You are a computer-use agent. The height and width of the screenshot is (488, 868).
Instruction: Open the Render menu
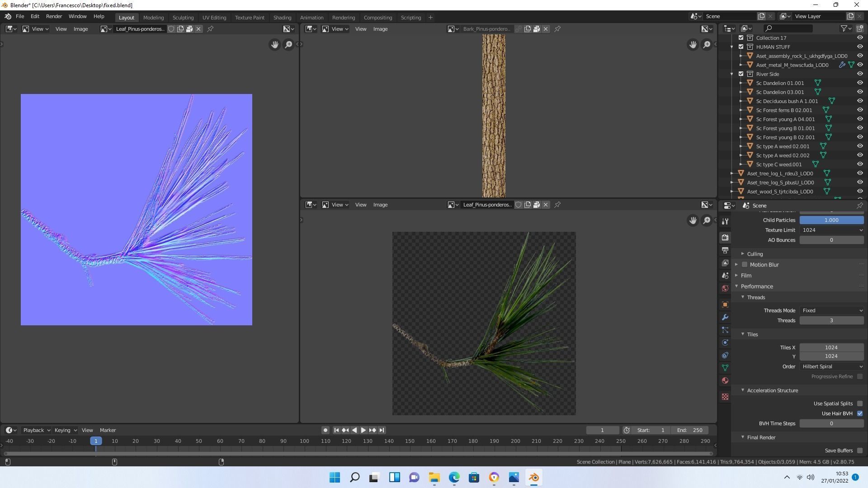click(54, 16)
